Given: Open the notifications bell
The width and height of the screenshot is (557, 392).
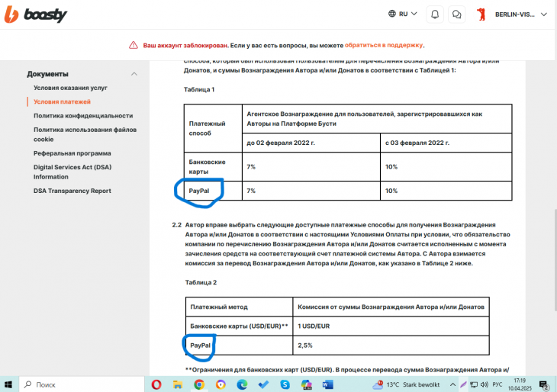Looking at the screenshot, I should (435, 14).
